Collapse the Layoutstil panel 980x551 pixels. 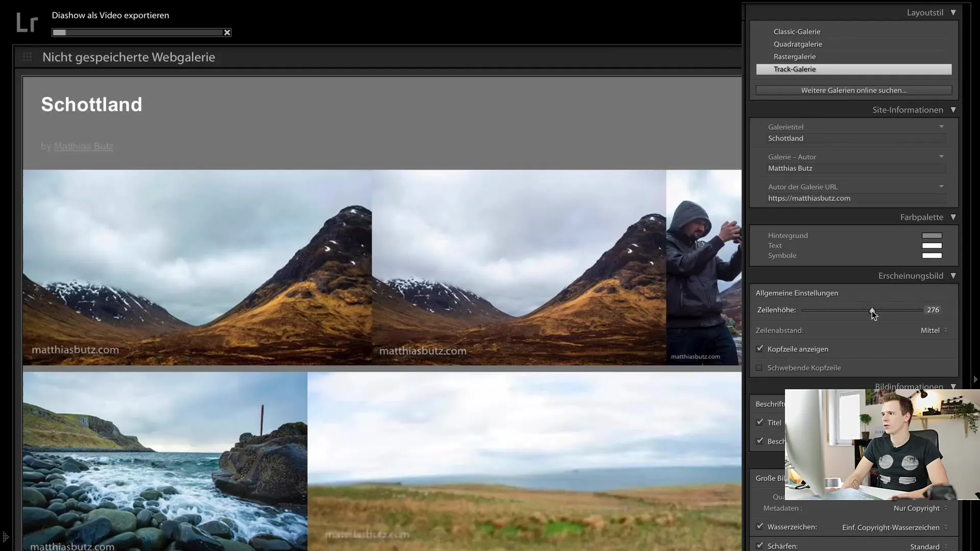pos(953,13)
